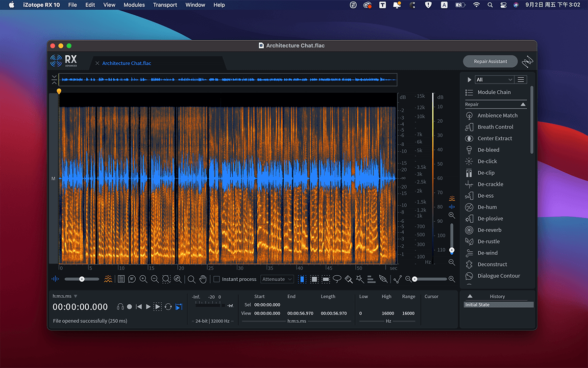Click the comment bubble icon in toolbar
This screenshot has width=588, height=368.
tap(132, 279)
